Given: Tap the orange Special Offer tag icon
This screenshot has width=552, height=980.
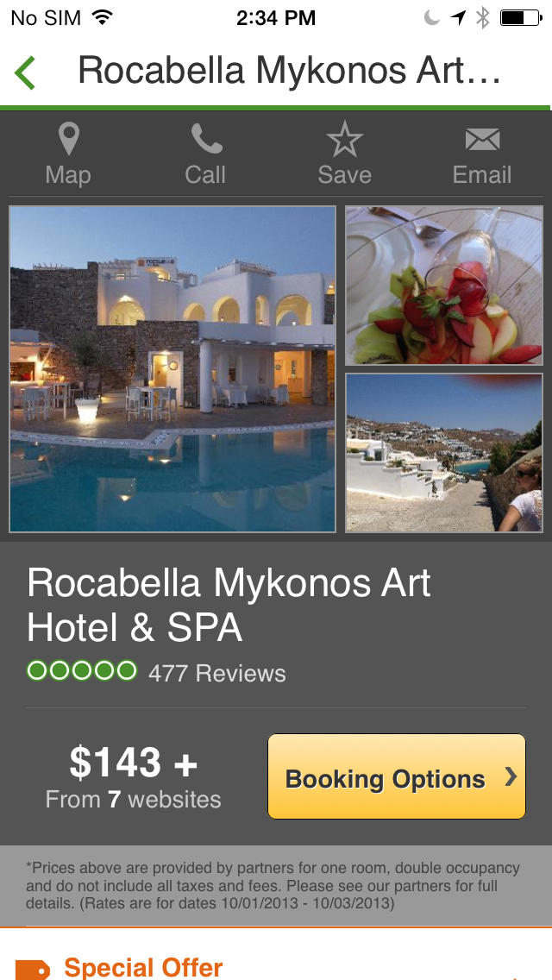Looking at the screenshot, I should 32,970.
